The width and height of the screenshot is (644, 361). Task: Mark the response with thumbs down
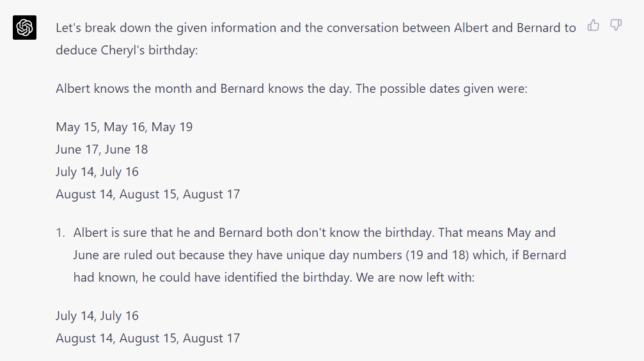coord(616,26)
